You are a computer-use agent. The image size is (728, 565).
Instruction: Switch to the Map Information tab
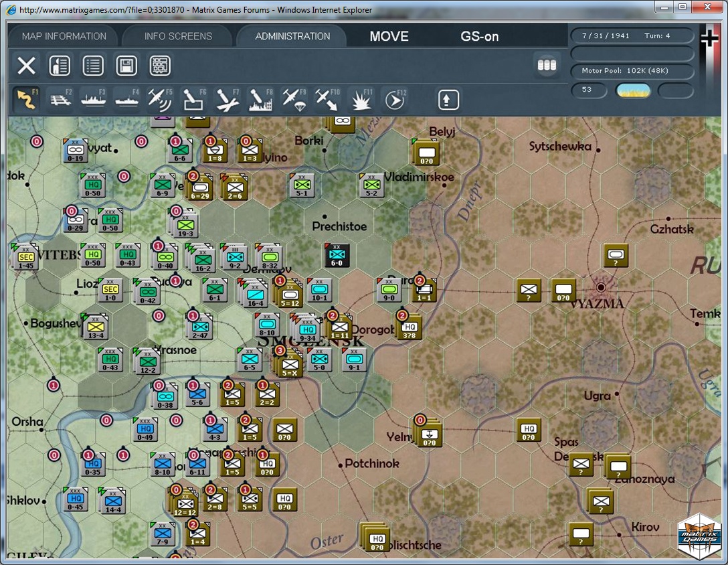pyautogui.click(x=64, y=36)
